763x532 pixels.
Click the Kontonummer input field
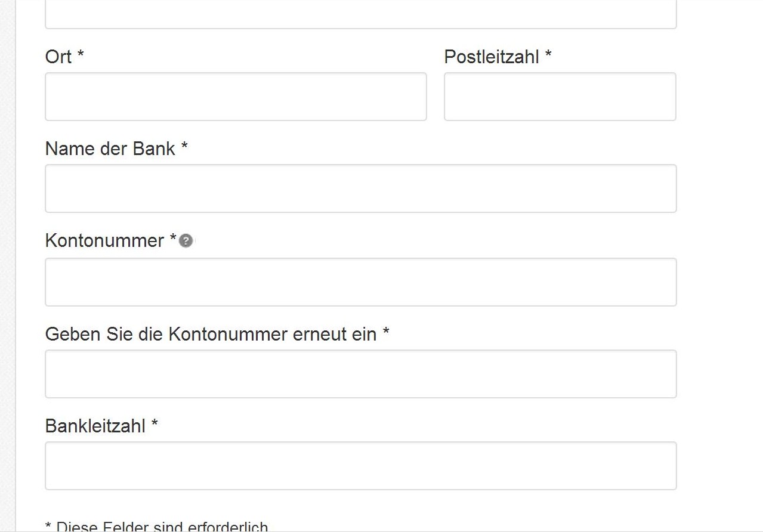coord(360,282)
